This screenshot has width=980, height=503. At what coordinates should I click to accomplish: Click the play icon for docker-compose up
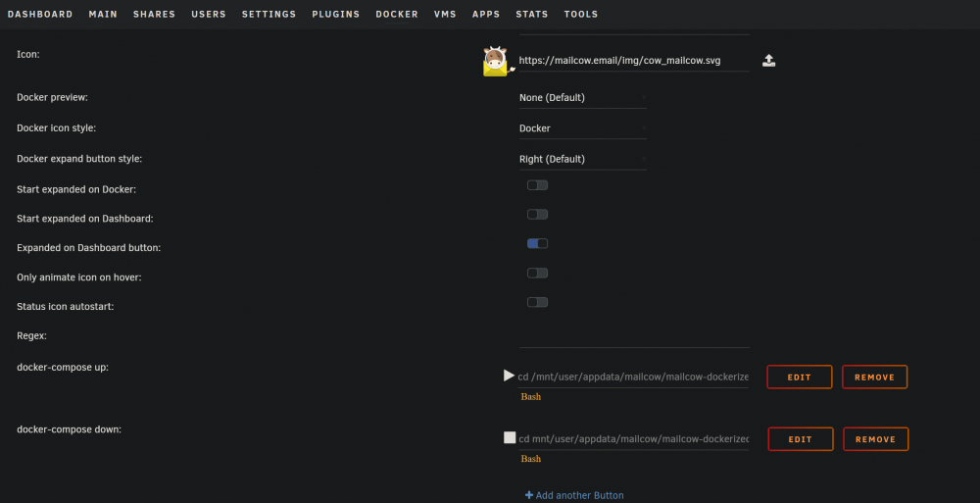pyautogui.click(x=509, y=376)
